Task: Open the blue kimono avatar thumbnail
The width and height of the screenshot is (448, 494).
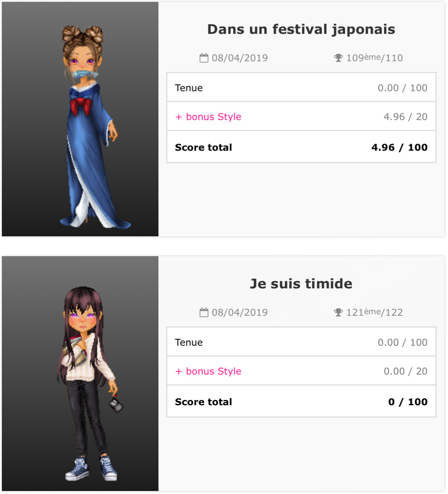Action: (x=80, y=119)
